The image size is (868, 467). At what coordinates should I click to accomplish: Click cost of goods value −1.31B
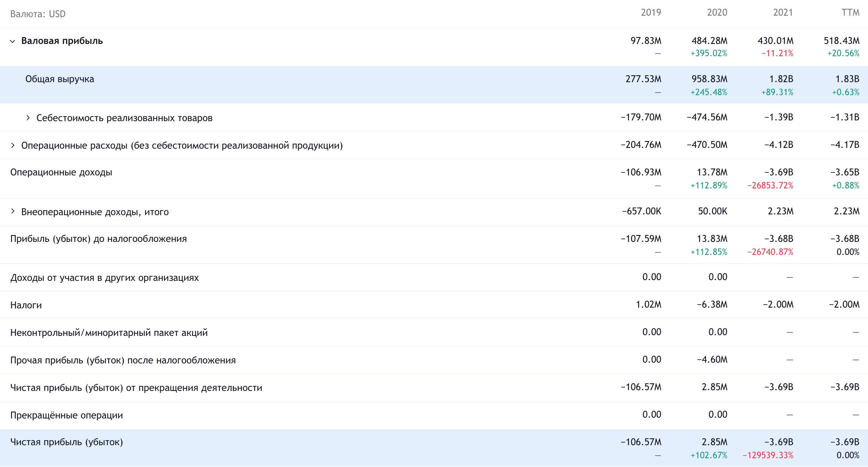tap(845, 117)
